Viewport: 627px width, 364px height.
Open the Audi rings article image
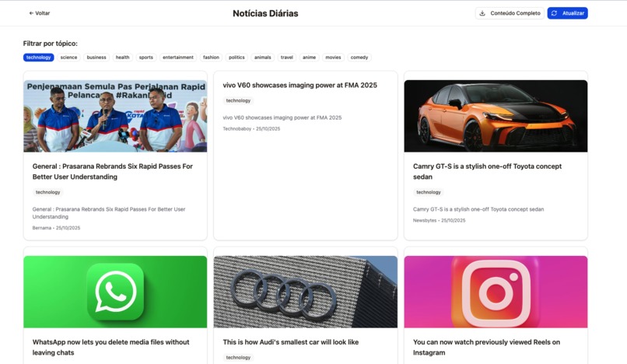(x=306, y=292)
